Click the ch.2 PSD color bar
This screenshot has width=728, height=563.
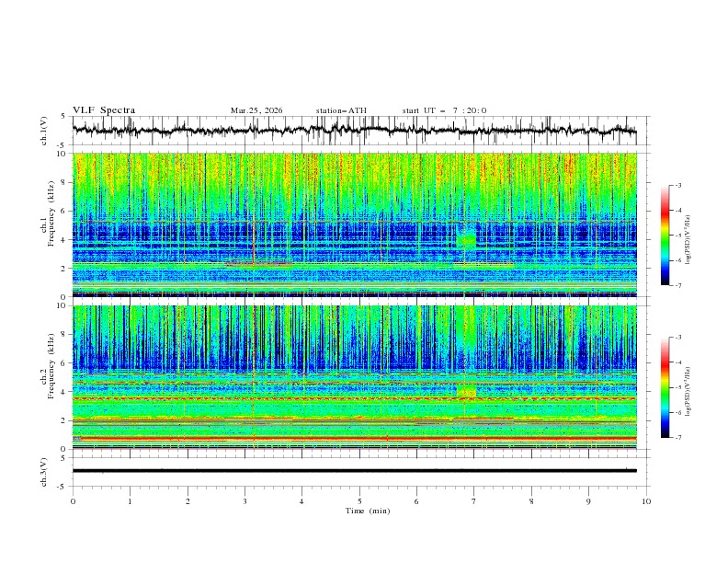665,387
